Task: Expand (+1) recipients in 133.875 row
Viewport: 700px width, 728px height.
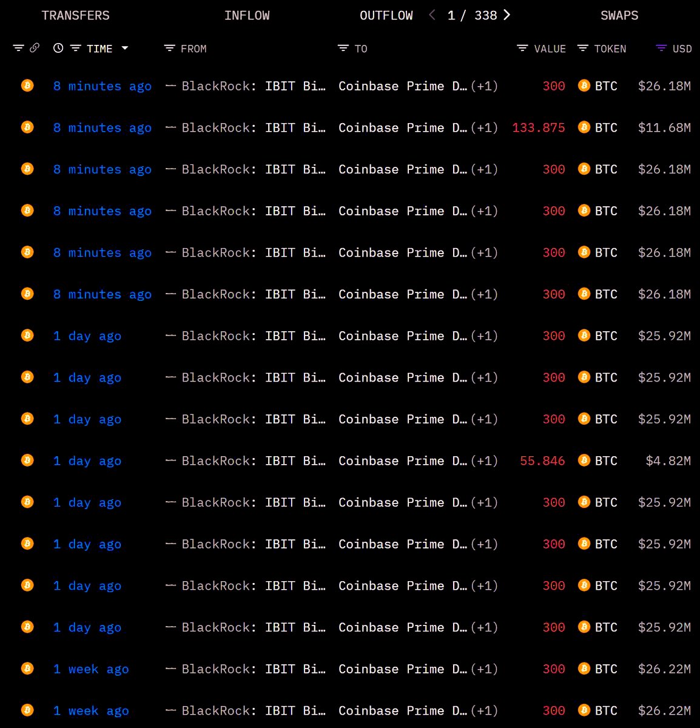Action: click(x=485, y=128)
